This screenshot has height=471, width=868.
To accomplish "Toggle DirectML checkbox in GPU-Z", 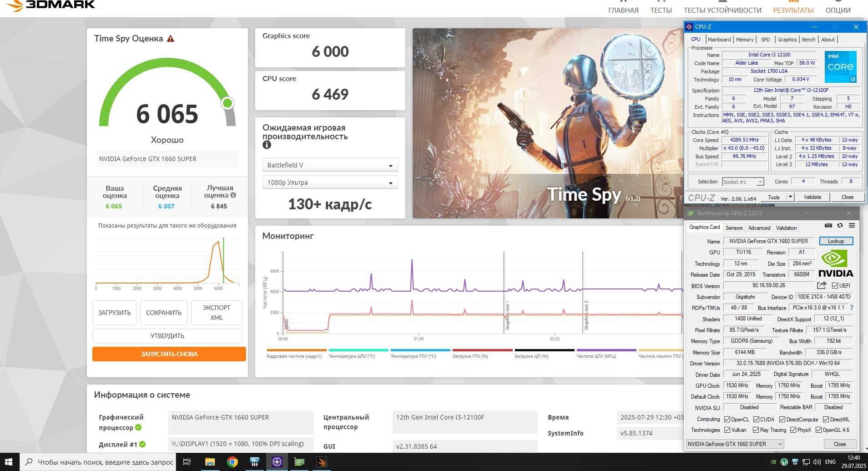I will click(x=826, y=419).
